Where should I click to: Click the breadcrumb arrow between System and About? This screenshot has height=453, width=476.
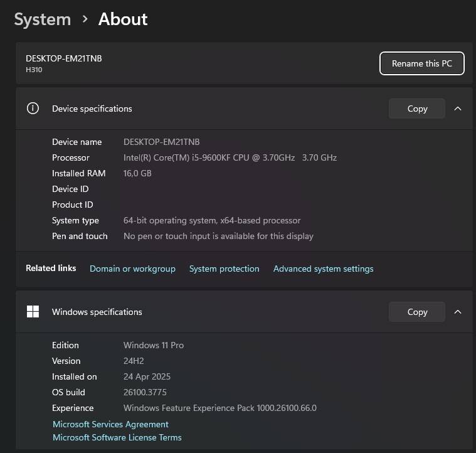coord(85,19)
